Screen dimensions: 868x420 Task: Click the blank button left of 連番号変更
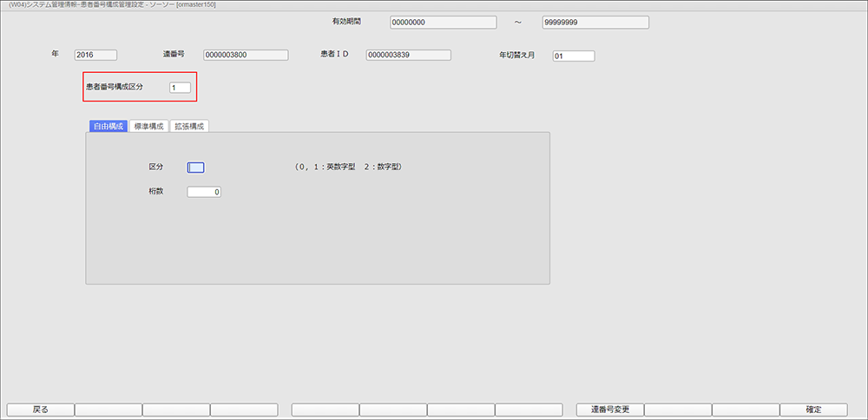coord(529,410)
